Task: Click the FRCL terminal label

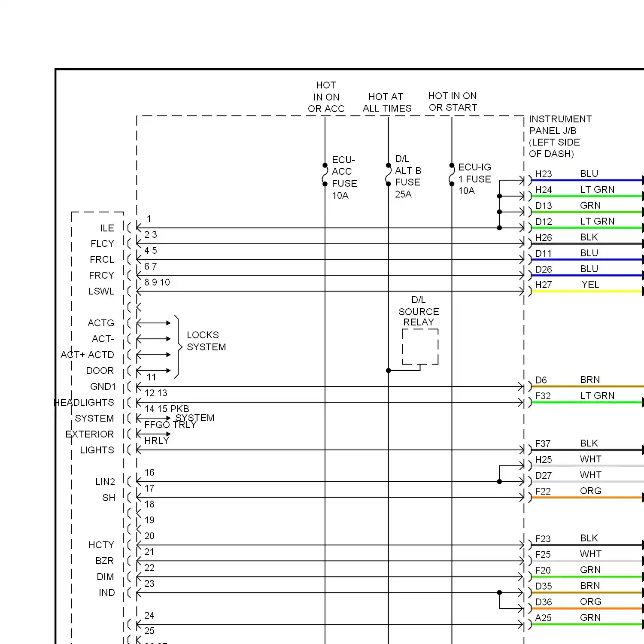Action: [x=102, y=259]
